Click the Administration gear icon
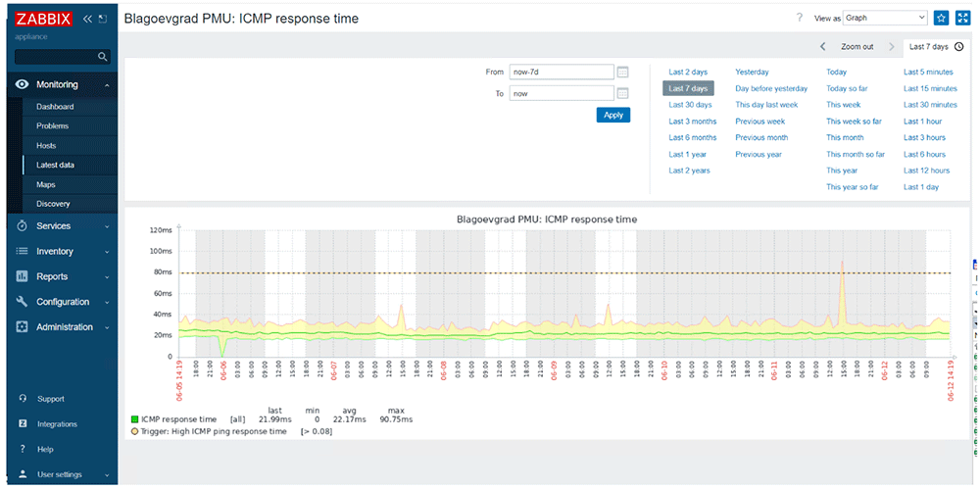980x489 pixels. click(x=22, y=327)
